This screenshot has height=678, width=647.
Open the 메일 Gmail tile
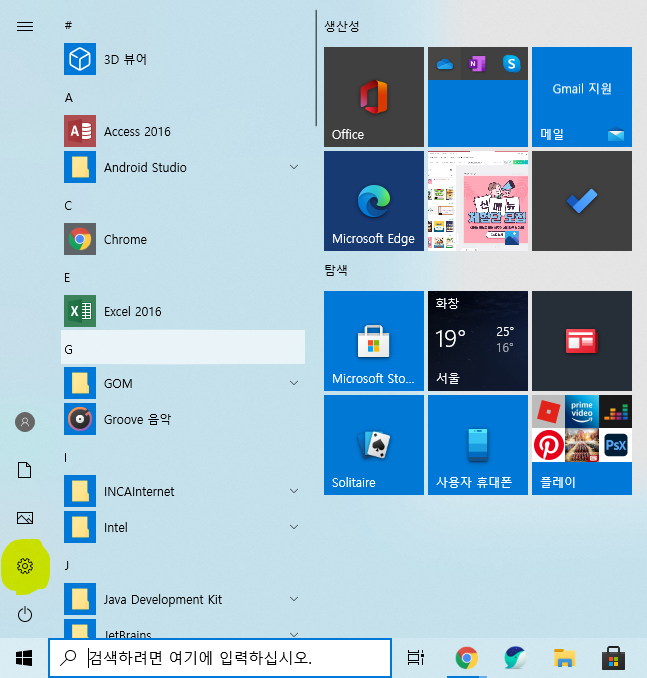point(582,97)
